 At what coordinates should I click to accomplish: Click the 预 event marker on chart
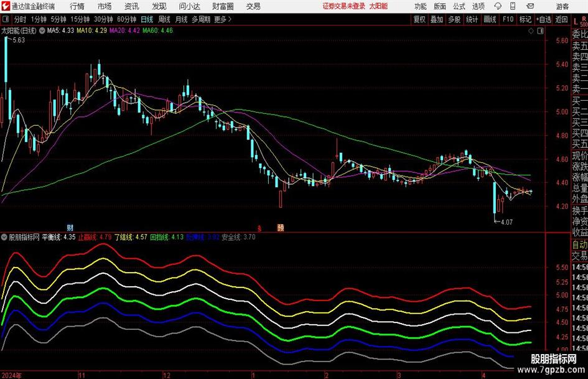(281, 227)
